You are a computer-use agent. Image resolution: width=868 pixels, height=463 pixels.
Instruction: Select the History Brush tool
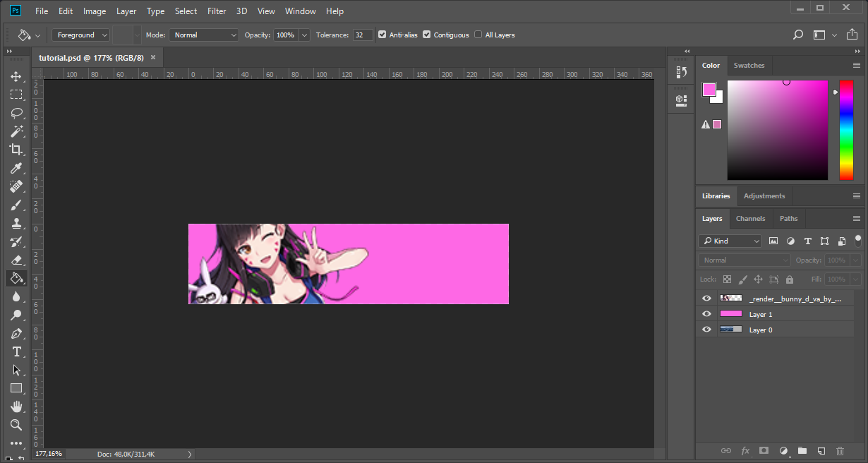tap(16, 241)
